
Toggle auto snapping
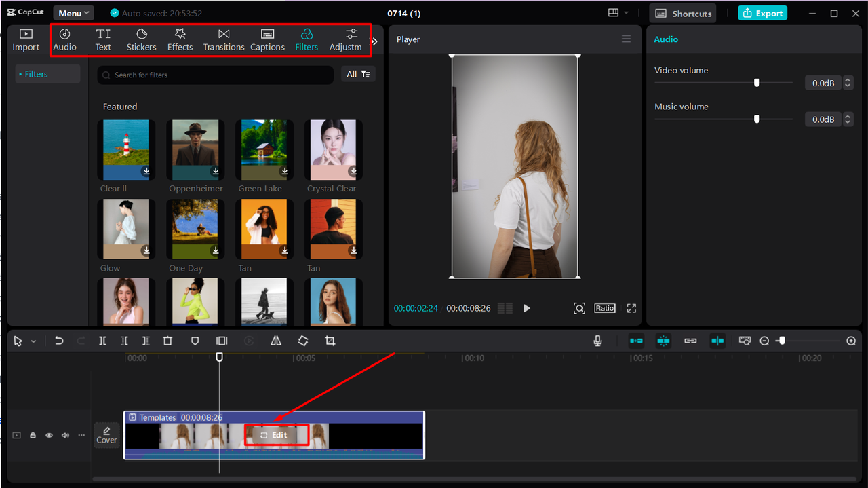(x=663, y=341)
